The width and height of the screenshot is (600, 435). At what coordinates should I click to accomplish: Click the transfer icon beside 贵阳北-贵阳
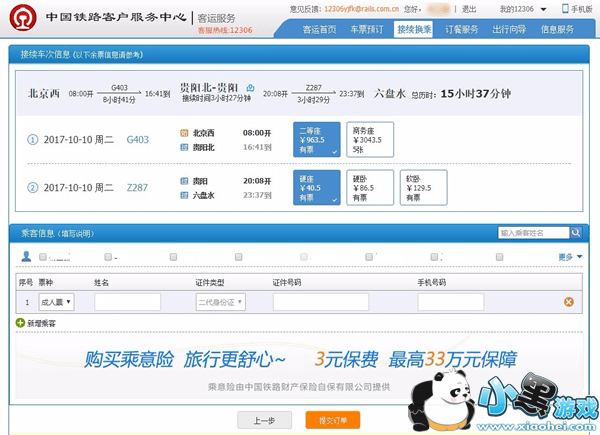click(x=251, y=88)
